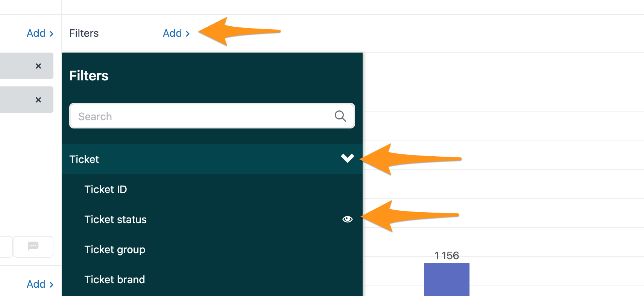
Task: Click the Add link at bottom left
Action: point(40,284)
